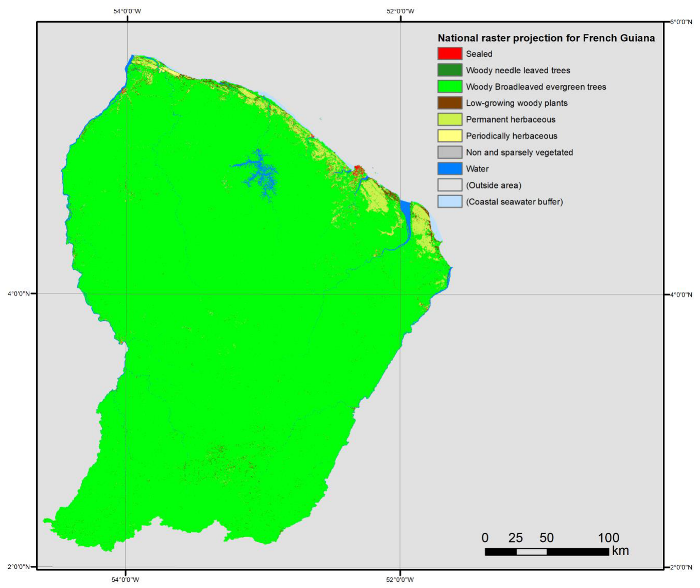
Task: Click the legend title for French Guiana
Action: (x=546, y=38)
